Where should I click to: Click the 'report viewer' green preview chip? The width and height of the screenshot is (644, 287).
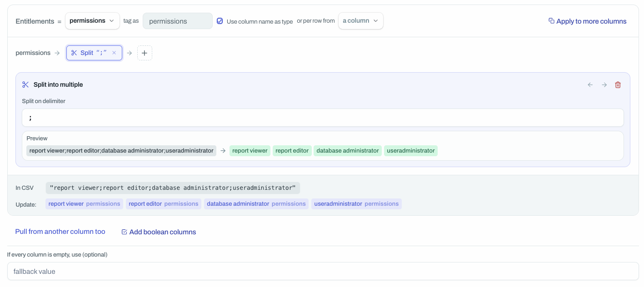pyautogui.click(x=250, y=151)
